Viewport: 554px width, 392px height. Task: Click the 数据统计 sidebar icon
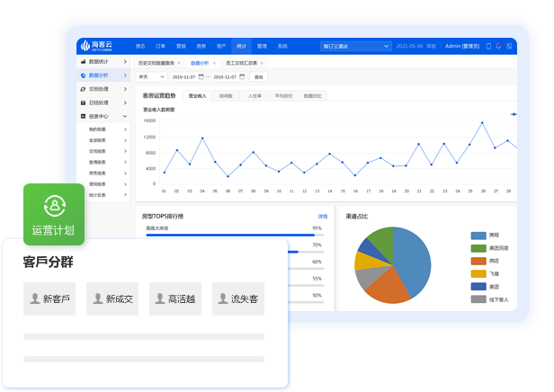point(84,63)
